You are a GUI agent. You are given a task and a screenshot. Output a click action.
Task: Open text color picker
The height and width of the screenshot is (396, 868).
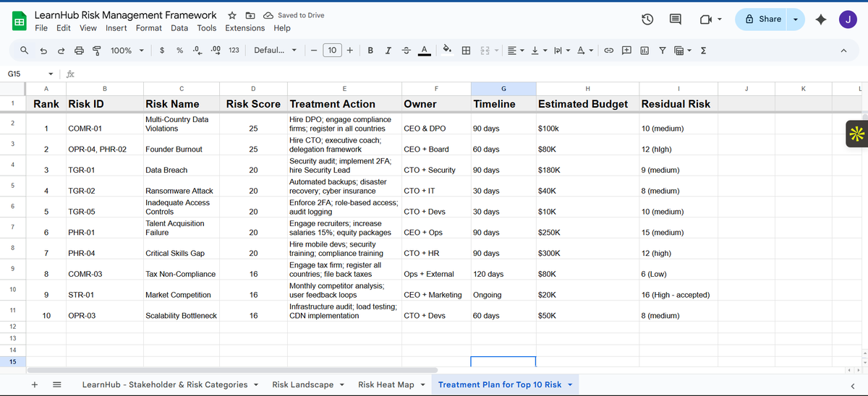pyautogui.click(x=425, y=51)
